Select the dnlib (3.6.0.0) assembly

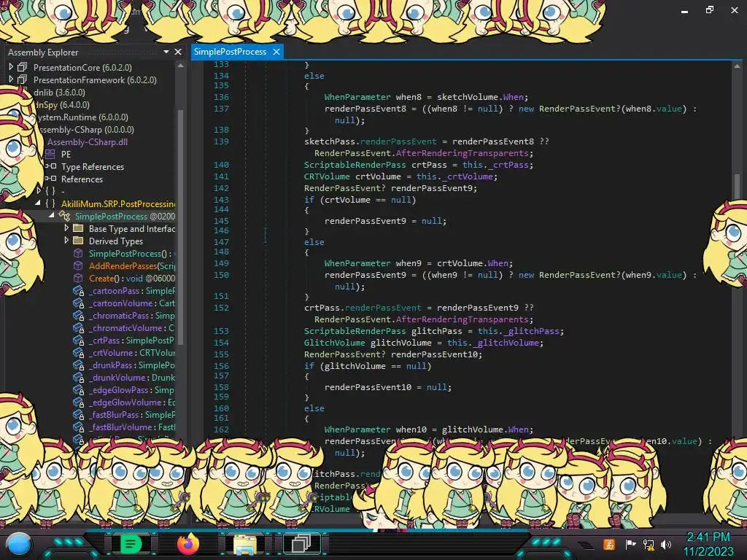(59, 93)
